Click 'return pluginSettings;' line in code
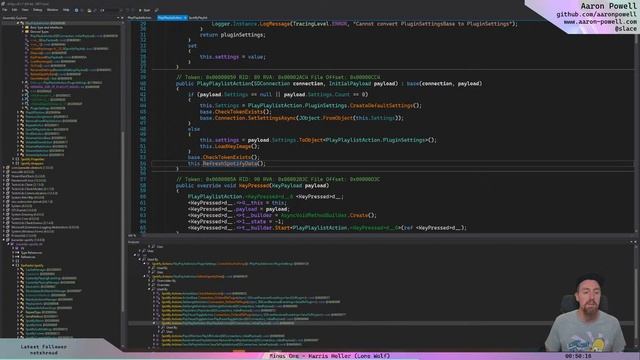The image size is (640, 360). [x=233, y=35]
